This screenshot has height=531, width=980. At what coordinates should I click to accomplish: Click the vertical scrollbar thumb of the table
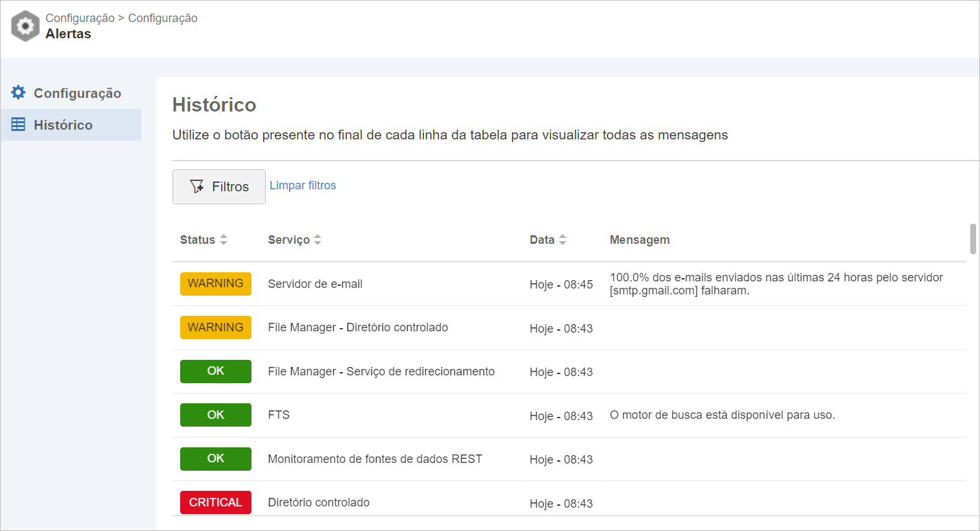tap(973, 239)
